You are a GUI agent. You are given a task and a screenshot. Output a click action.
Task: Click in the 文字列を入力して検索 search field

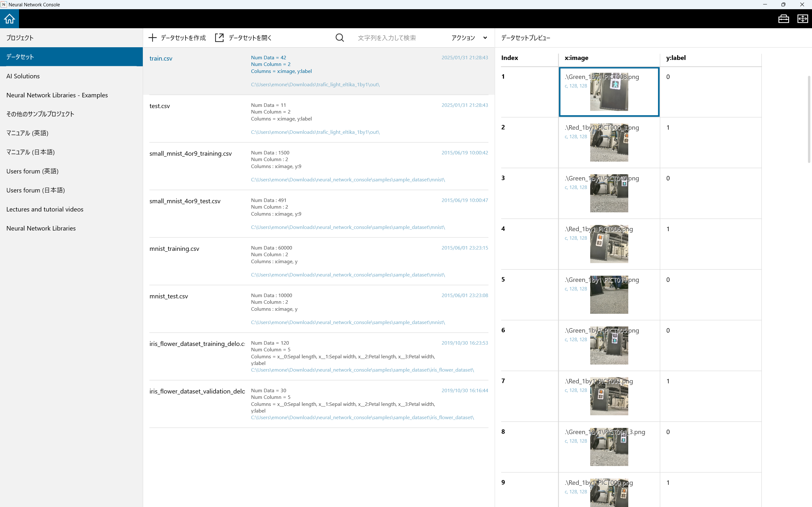(x=399, y=37)
